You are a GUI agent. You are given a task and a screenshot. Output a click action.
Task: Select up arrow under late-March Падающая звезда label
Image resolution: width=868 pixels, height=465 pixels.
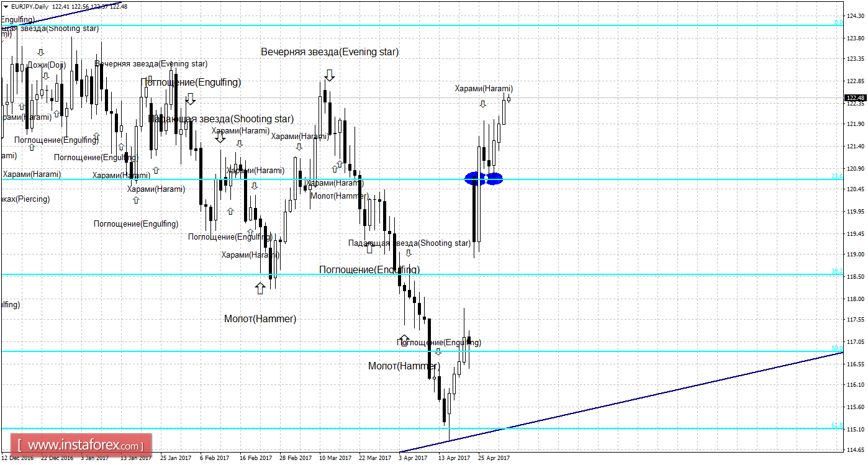pyautogui.click(x=369, y=248)
